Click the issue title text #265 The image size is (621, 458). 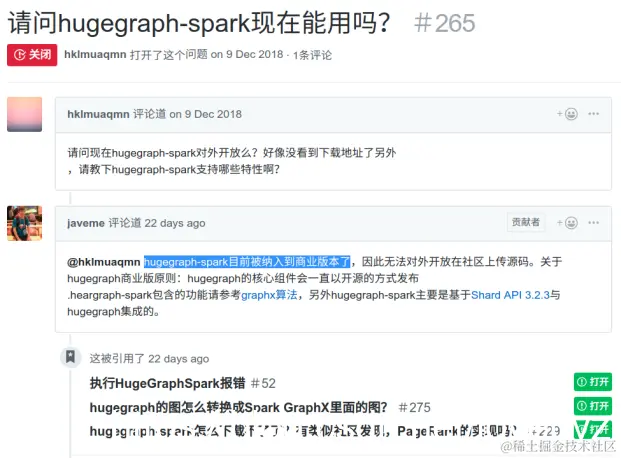[x=444, y=23]
